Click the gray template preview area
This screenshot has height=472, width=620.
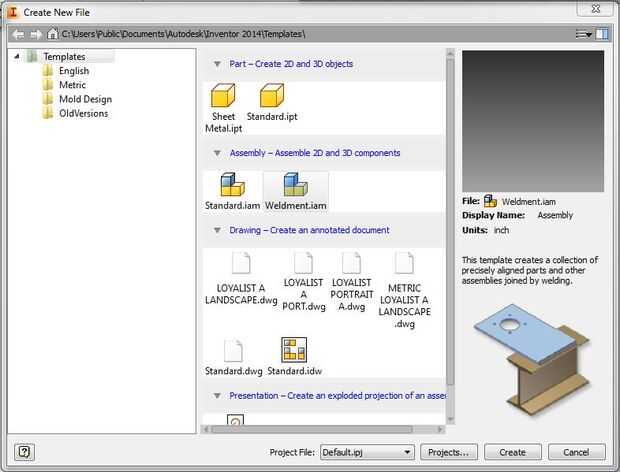pos(533,121)
